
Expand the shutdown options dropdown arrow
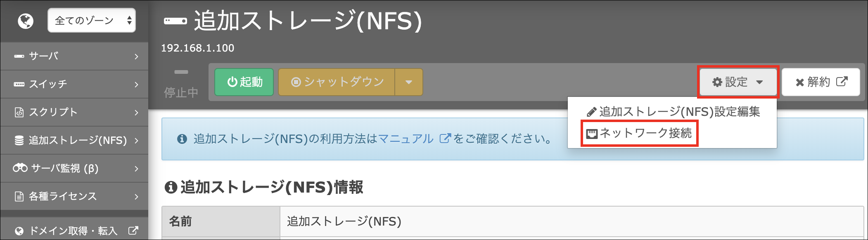pos(409,82)
